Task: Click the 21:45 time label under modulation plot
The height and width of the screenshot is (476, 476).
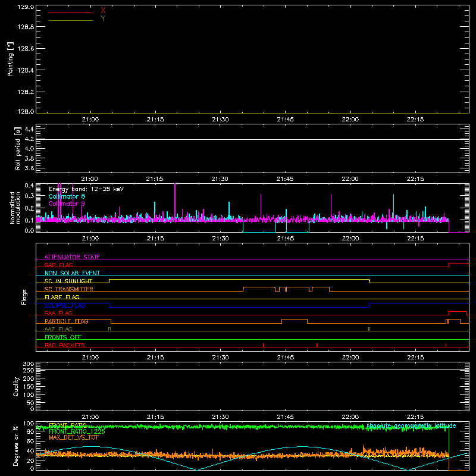Action: pyautogui.click(x=286, y=239)
